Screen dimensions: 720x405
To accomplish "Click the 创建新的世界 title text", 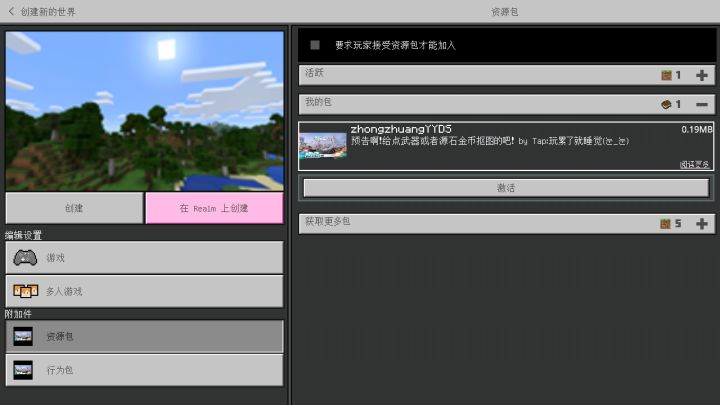I will (x=48, y=12).
